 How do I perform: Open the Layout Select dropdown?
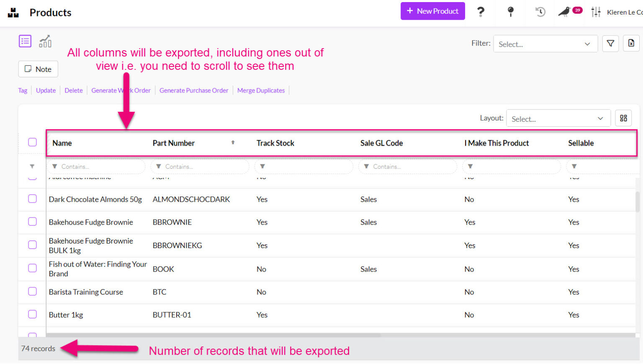tap(558, 118)
